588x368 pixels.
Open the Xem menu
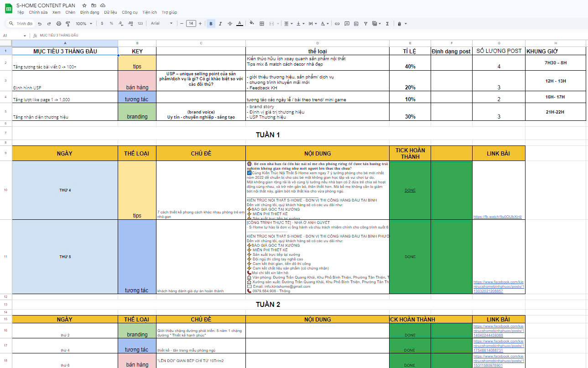(x=57, y=12)
